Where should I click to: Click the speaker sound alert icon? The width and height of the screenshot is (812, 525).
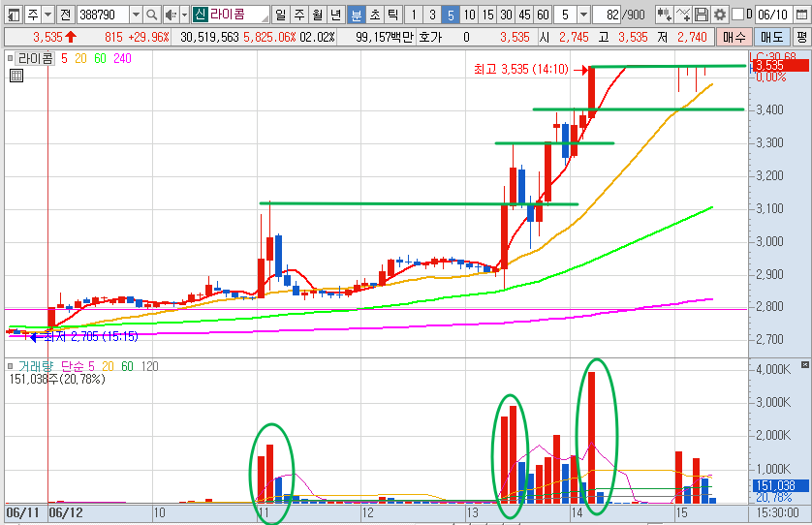pyautogui.click(x=171, y=15)
